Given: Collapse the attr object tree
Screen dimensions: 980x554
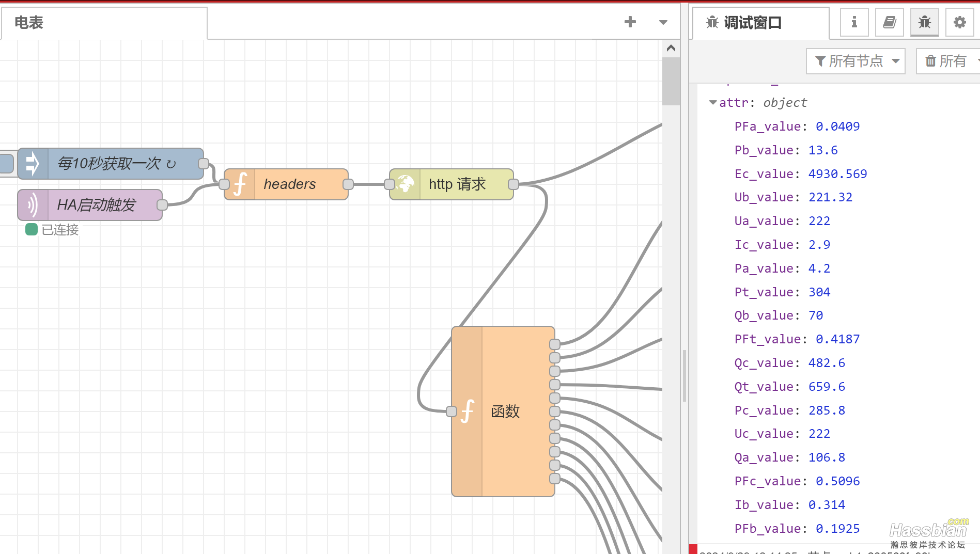Looking at the screenshot, I should 713,103.
